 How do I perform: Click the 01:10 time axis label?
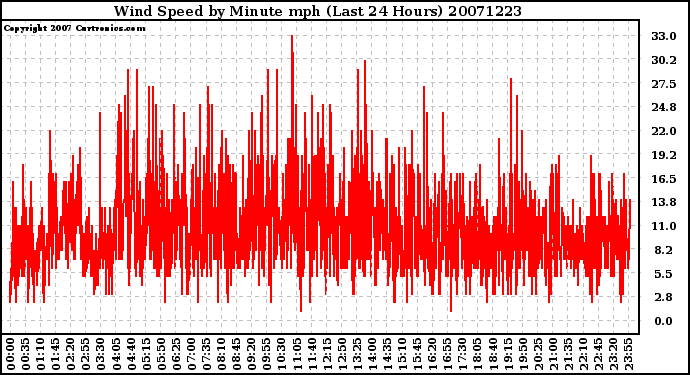[x=40, y=354]
